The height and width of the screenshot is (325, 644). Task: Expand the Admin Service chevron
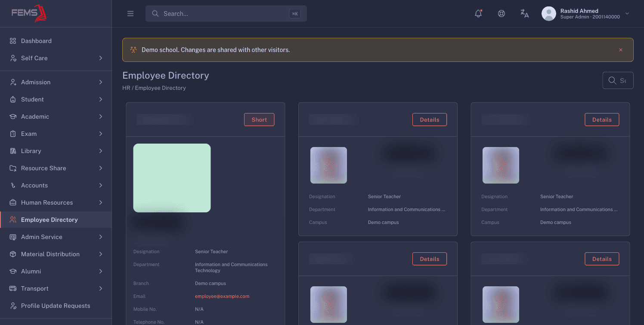point(101,237)
